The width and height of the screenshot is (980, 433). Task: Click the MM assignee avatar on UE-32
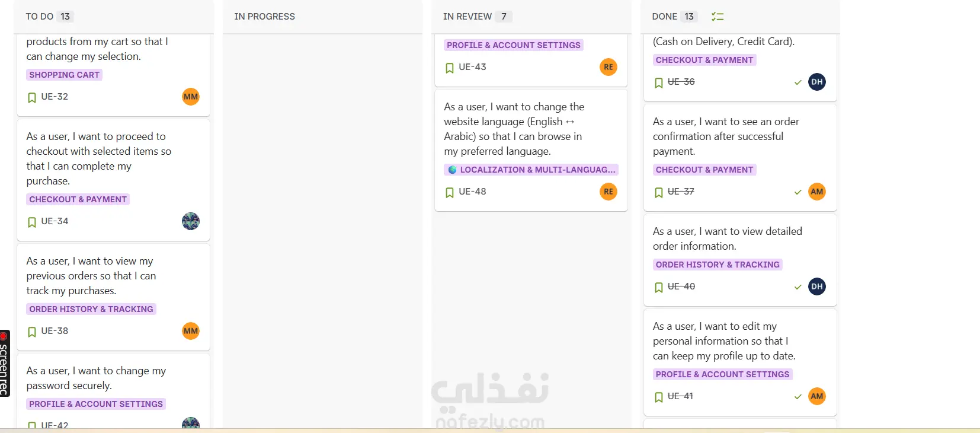point(191,97)
